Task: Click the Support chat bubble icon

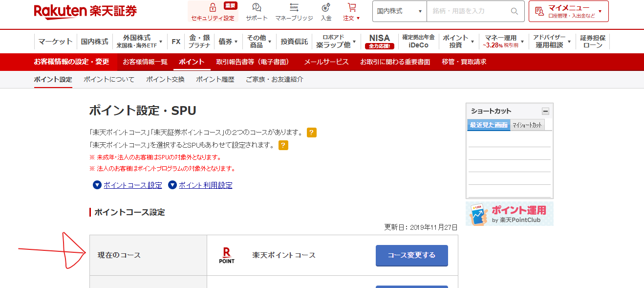Action: tap(257, 8)
